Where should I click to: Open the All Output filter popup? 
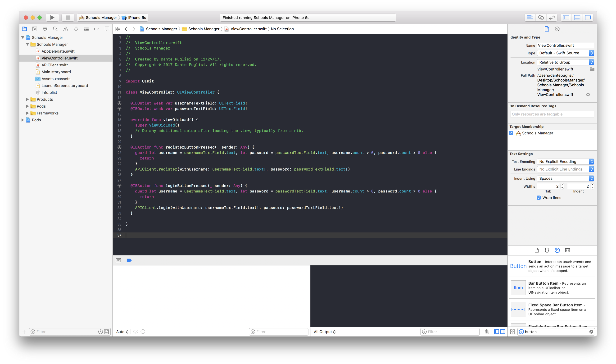[x=324, y=332]
